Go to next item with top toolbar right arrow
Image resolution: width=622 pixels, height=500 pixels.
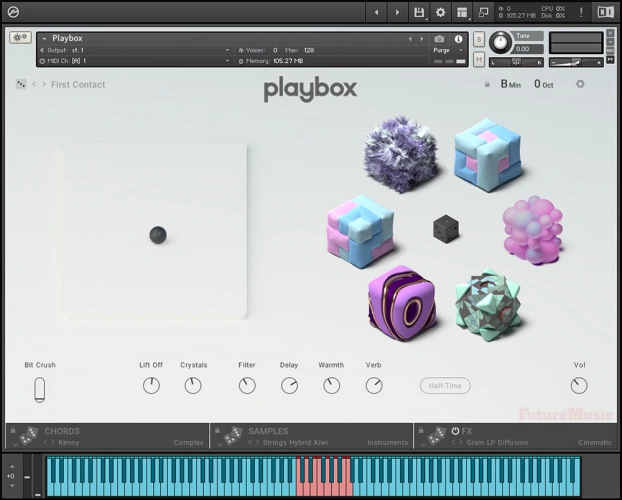pyautogui.click(x=397, y=12)
